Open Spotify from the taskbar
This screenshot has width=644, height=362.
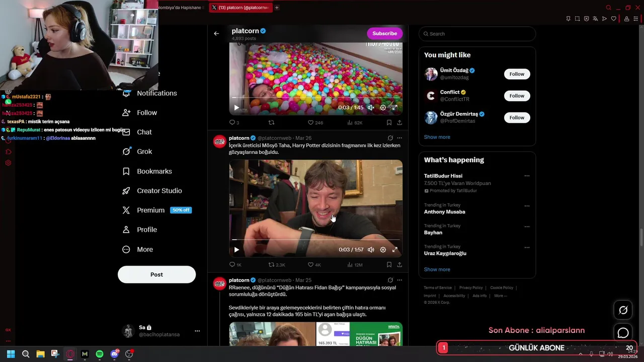click(x=100, y=354)
